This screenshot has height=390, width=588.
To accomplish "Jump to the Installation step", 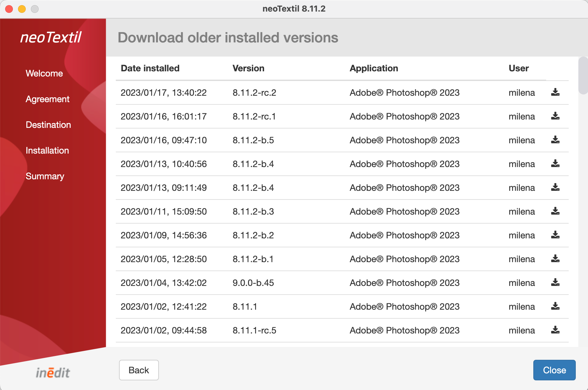I will [x=47, y=150].
